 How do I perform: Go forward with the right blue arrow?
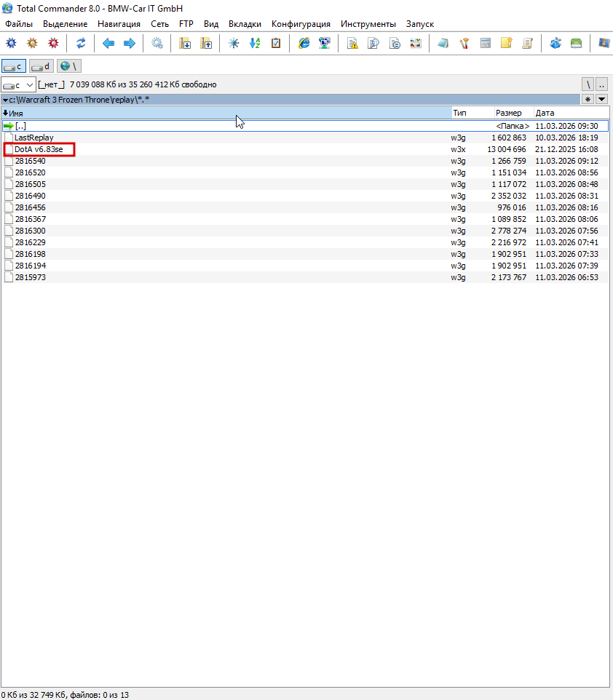tap(130, 44)
